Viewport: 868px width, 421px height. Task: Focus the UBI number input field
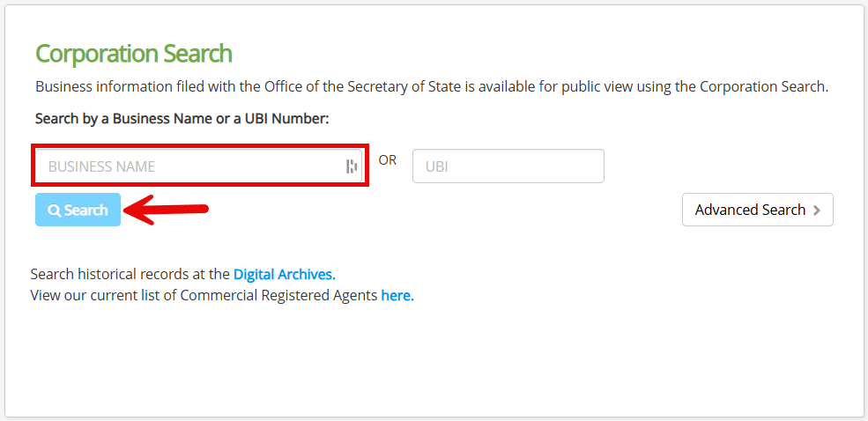tap(508, 166)
